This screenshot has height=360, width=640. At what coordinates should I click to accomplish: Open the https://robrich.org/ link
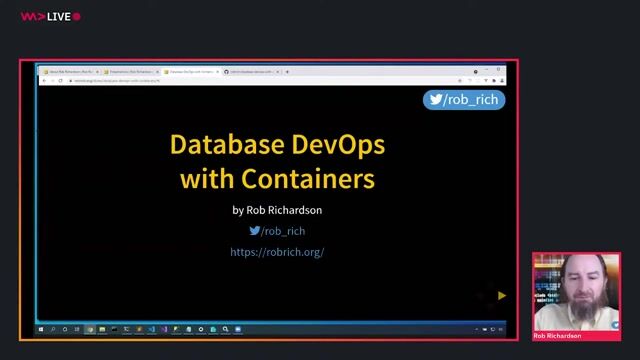coord(277,252)
